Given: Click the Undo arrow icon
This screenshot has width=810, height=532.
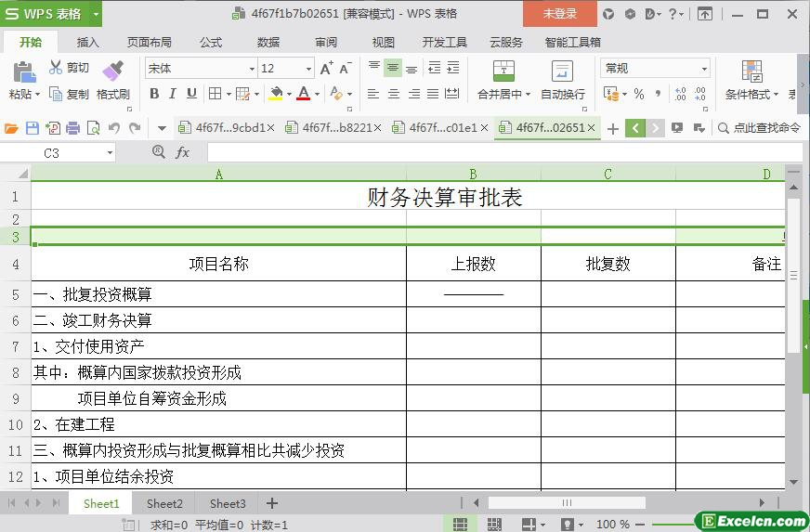Looking at the screenshot, I should pos(114,128).
